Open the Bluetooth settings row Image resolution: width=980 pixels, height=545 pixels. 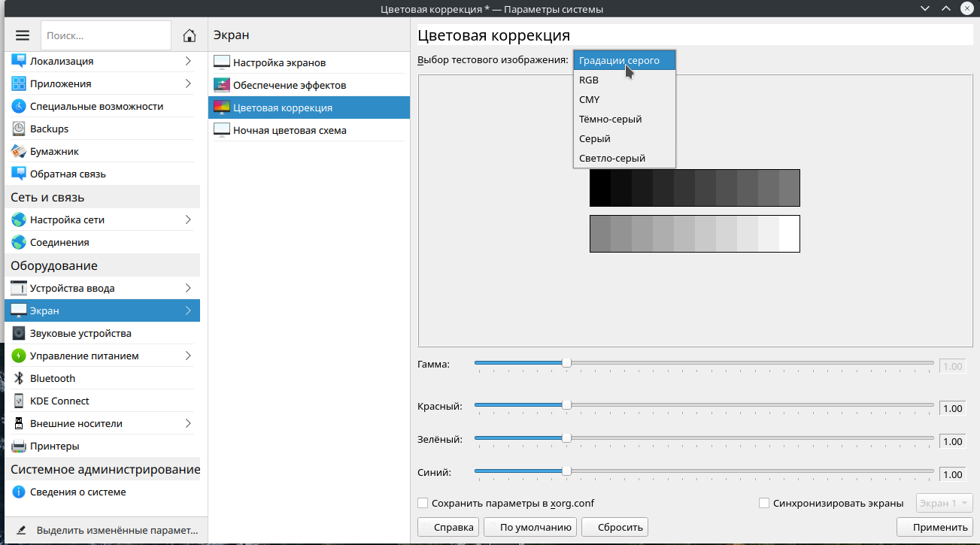tap(102, 378)
